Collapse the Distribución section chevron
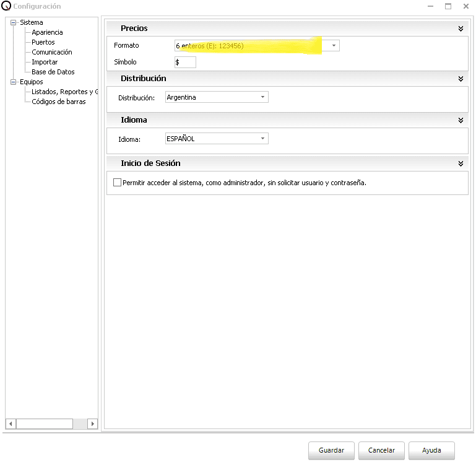Image resolution: width=476 pixels, height=465 pixels. 461,79
